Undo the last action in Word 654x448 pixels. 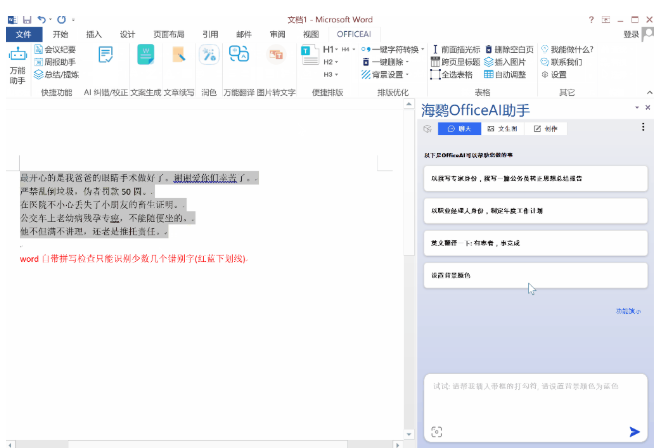coord(41,20)
